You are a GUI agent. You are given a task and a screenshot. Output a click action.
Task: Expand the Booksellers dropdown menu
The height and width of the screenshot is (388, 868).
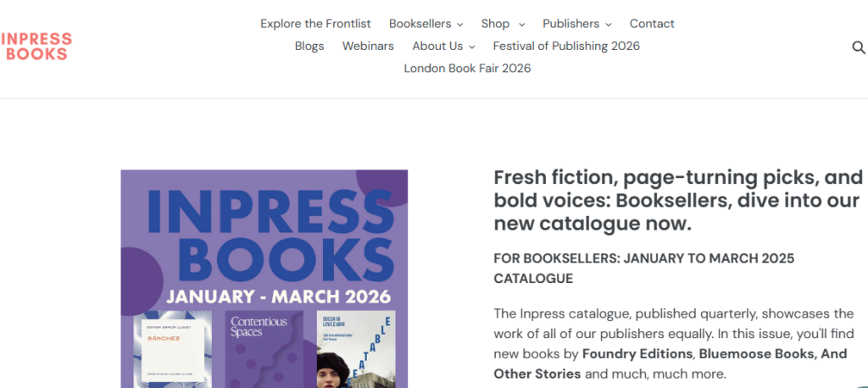tap(426, 24)
